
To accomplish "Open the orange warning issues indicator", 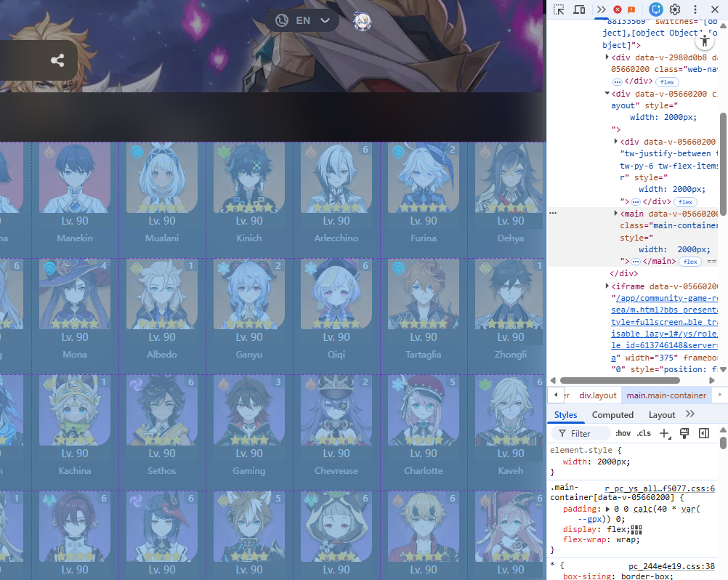I will coord(631,9).
